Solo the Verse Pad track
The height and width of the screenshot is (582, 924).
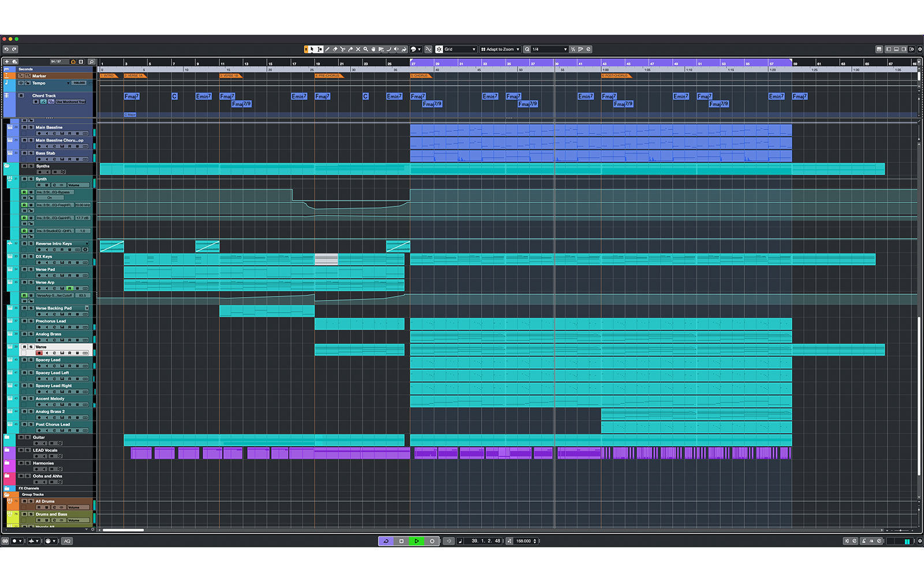coord(30,269)
